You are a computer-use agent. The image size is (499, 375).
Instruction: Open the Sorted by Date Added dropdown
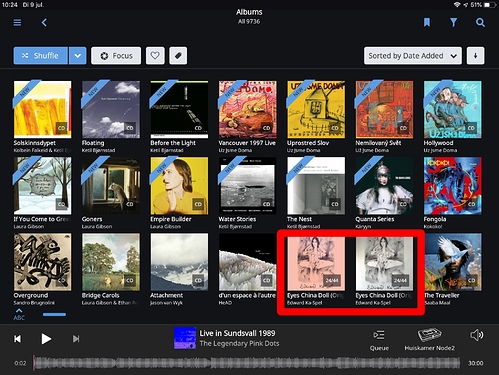413,56
